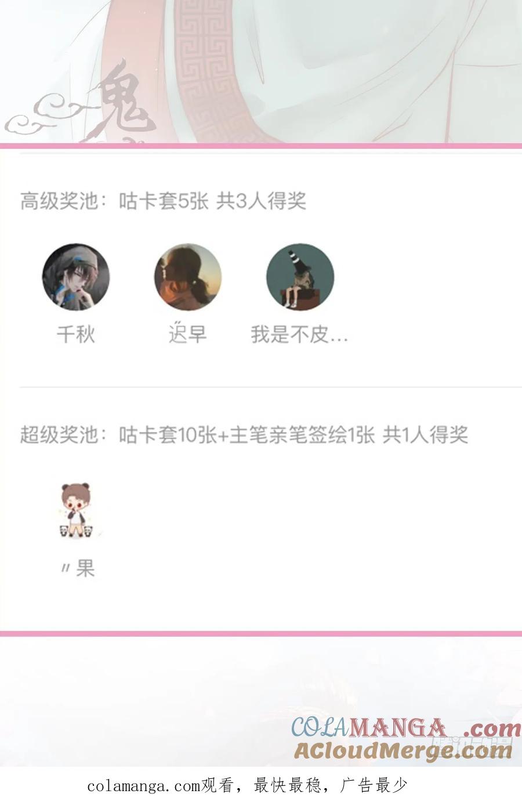
Task: Click the pink divider below prize list
Action: click(x=261, y=633)
